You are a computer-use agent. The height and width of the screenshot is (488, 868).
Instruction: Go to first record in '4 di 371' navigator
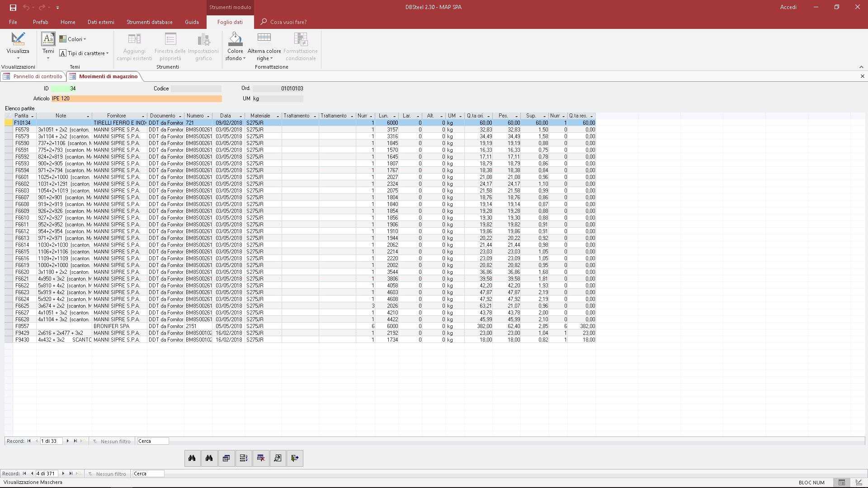click(x=24, y=474)
